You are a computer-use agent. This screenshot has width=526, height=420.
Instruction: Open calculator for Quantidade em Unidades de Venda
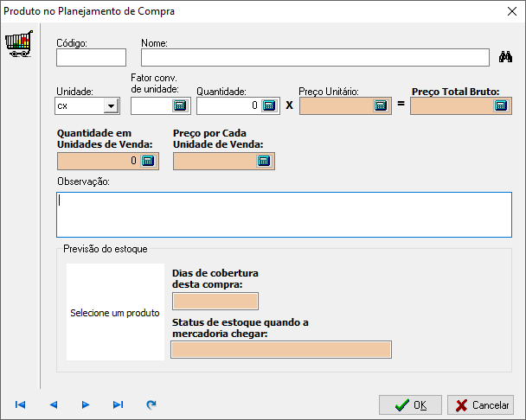coord(148,161)
